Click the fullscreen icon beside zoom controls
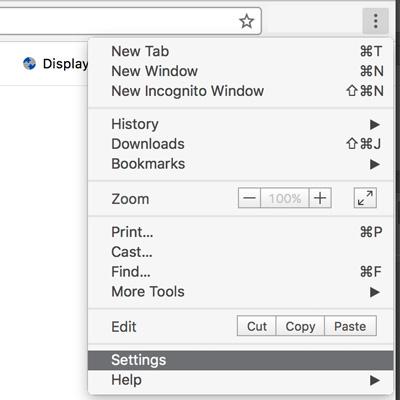Image resolution: width=400 pixels, height=400 pixels. 365,198
